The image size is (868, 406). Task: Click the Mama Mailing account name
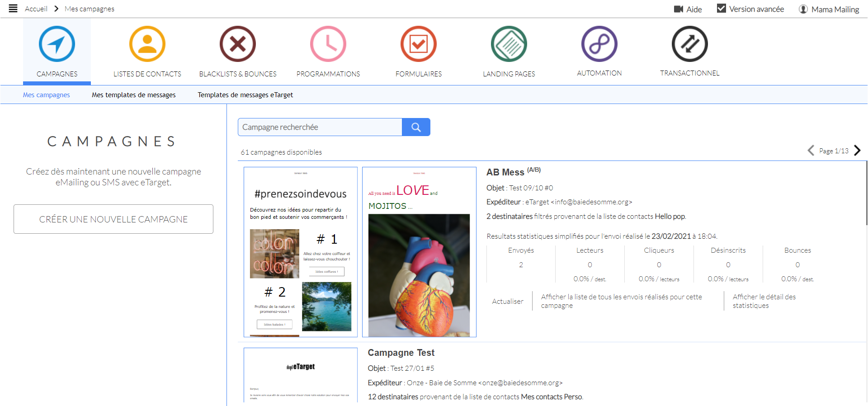[835, 9]
